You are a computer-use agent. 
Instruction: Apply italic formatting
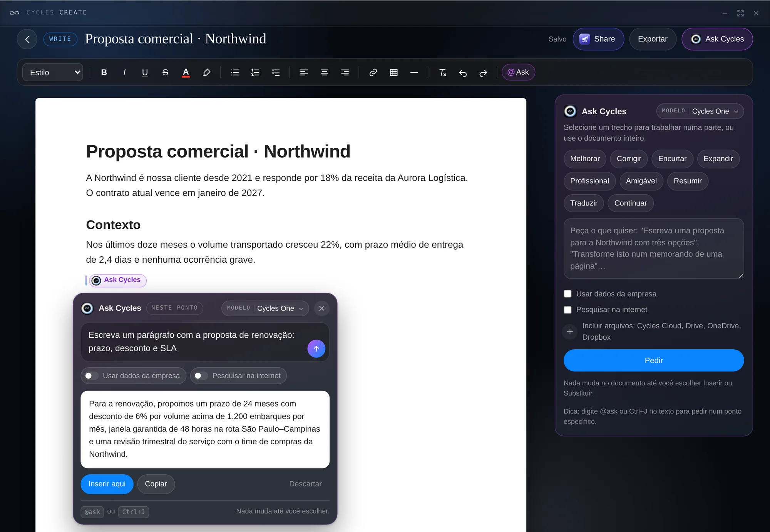tap(124, 72)
